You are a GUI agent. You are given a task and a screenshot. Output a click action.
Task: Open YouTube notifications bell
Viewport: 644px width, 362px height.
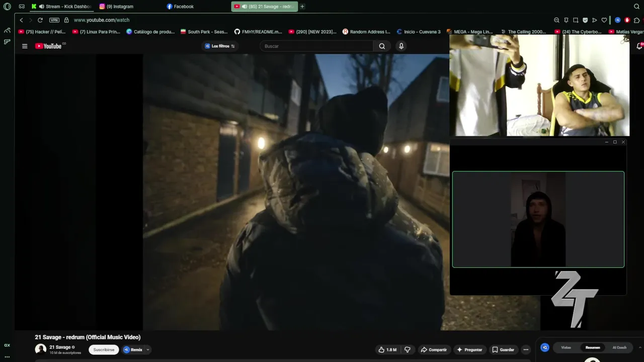(x=639, y=46)
